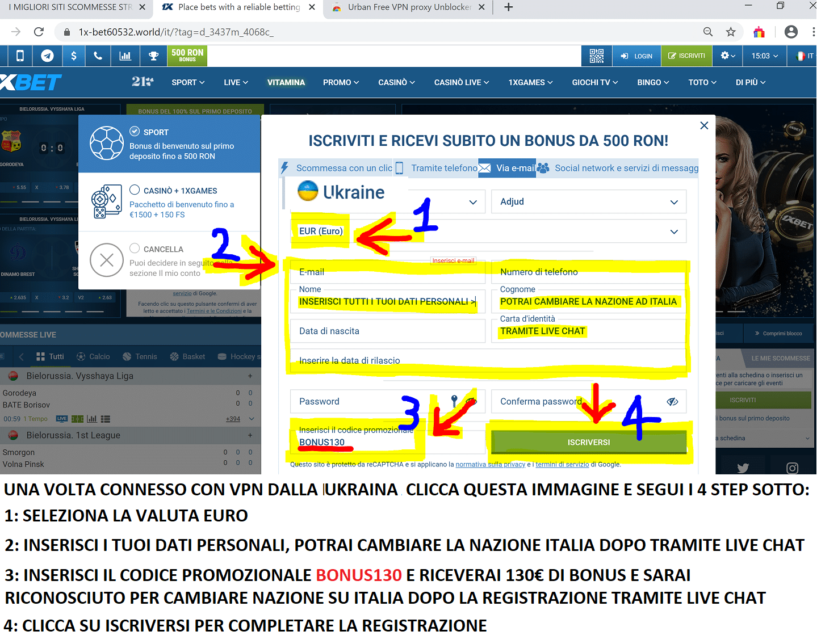
Task: Expand the DI PIÙ menu
Action: click(x=751, y=82)
